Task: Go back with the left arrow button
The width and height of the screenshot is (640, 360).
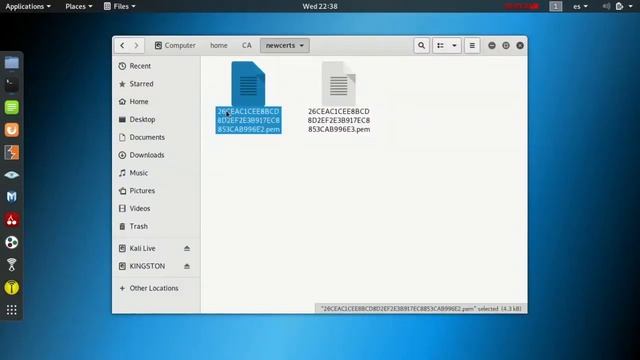Action: (x=122, y=45)
